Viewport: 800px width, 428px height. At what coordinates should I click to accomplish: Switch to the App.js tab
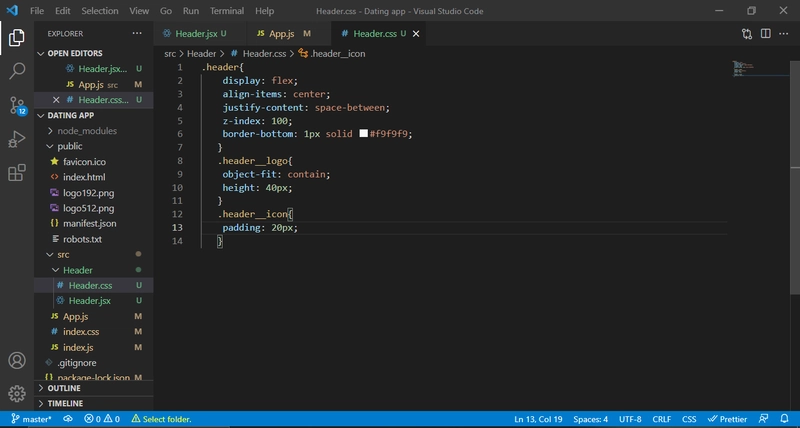click(x=288, y=34)
